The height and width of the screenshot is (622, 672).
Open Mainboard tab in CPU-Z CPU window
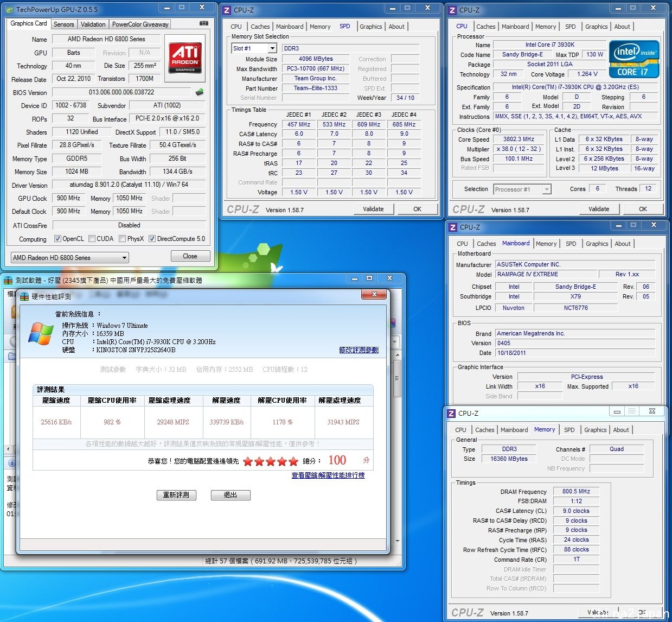coord(515,27)
